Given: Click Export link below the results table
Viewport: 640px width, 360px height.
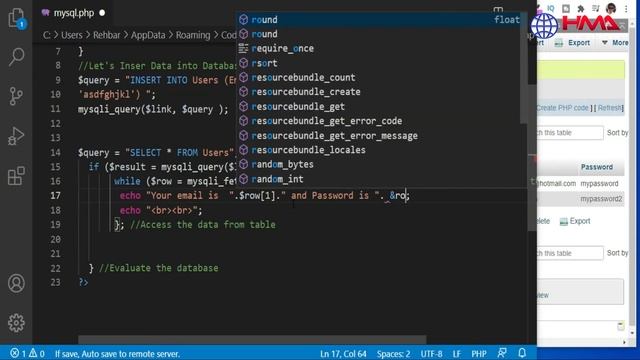Looking at the screenshot, I should pos(575,221).
